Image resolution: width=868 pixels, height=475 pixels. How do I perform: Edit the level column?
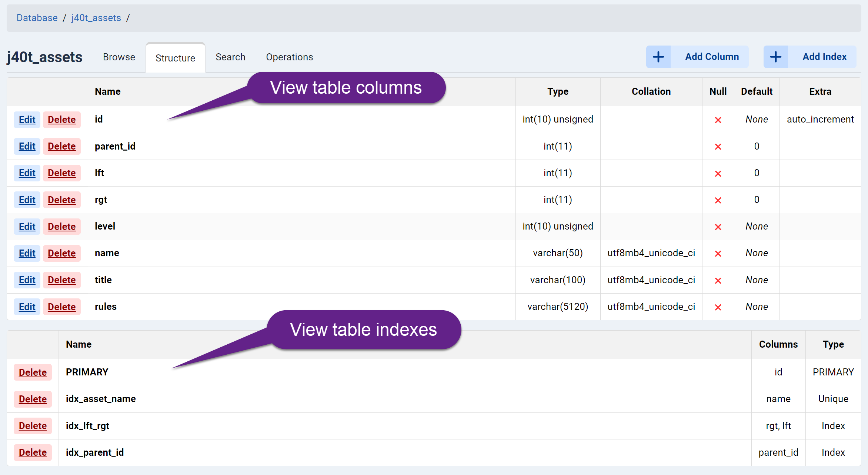(x=27, y=227)
